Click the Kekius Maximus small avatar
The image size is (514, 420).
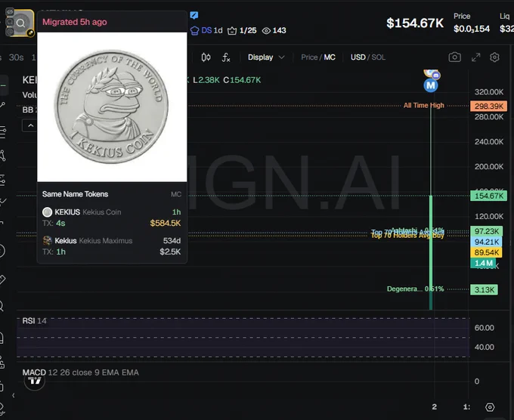coord(47,241)
